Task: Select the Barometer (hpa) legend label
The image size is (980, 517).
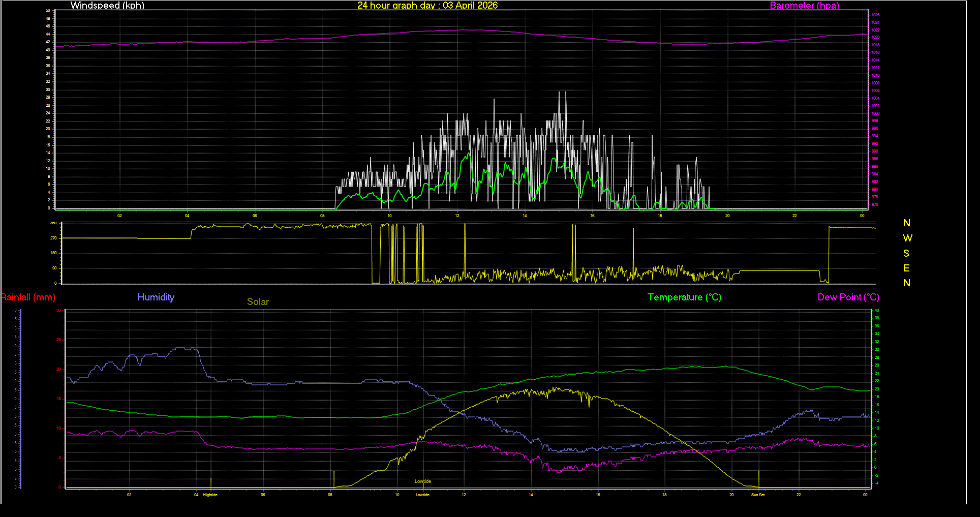Action: pyautogui.click(x=805, y=6)
